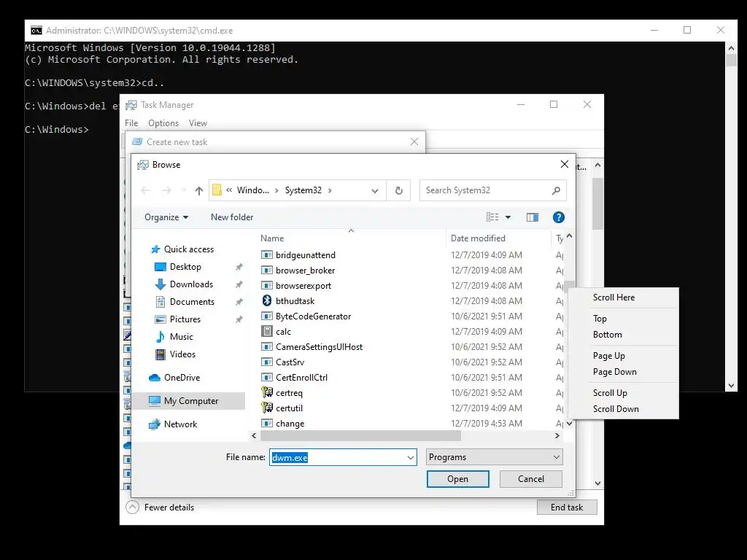Click cmd window scrollbar down arrow
747x560 pixels.
coord(731,386)
